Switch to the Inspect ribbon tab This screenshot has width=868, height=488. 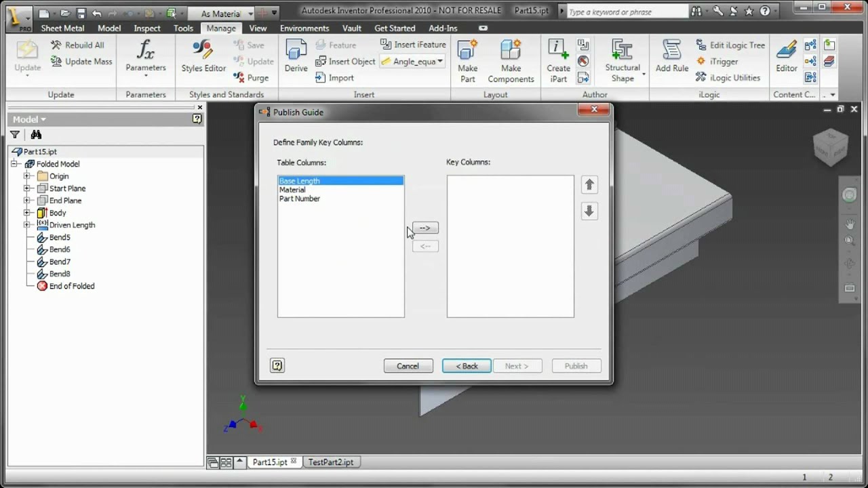pyautogui.click(x=147, y=28)
